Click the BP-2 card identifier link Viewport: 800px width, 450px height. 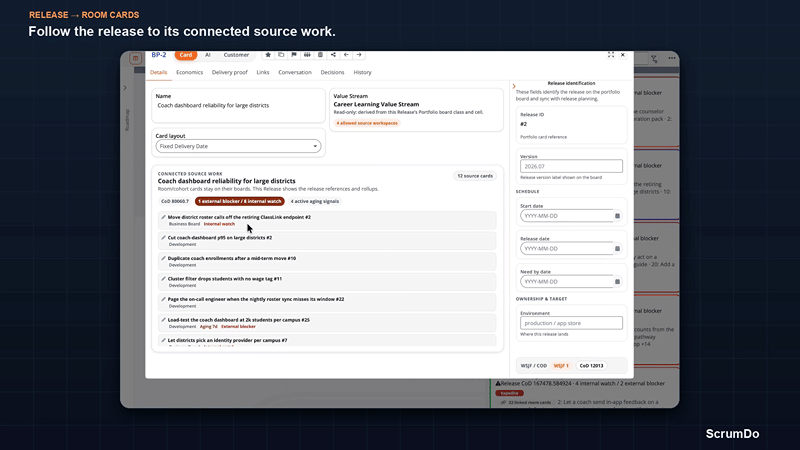point(159,55)
